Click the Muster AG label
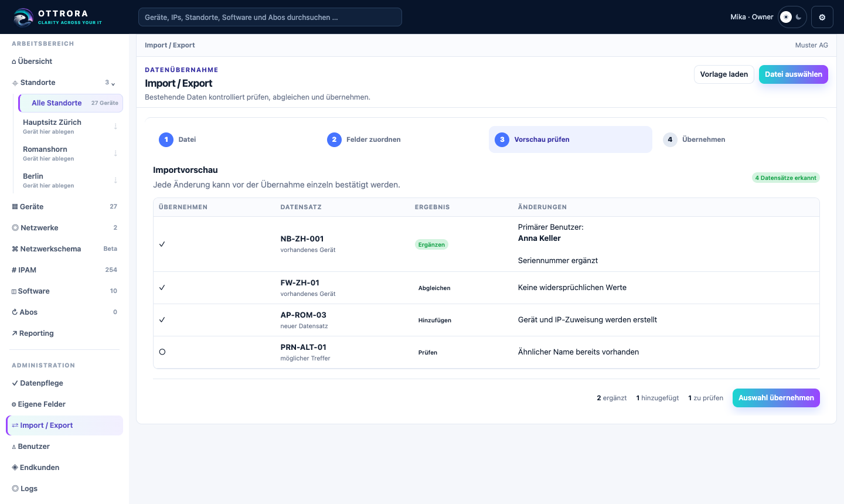The width and height of the screenshot is (844, 504). tap(812, 45)
